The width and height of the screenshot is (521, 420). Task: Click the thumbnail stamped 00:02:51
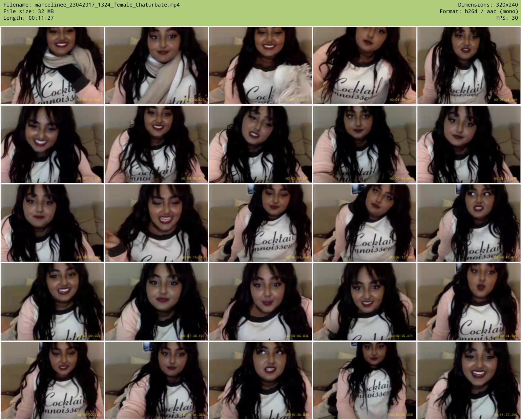(156, 144)
